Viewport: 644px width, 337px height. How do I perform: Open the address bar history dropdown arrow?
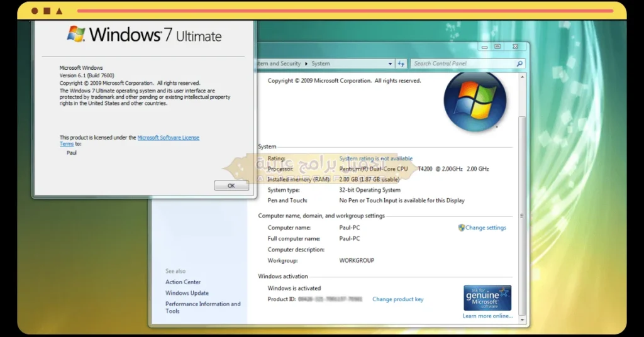[390, 64]
